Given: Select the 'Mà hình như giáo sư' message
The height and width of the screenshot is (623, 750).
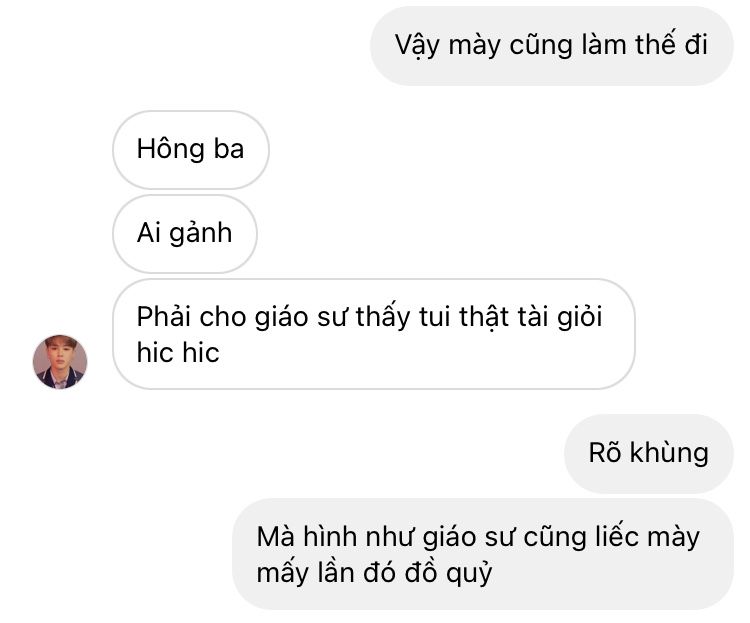Looking at the screenshot, I should coord(483,554).
